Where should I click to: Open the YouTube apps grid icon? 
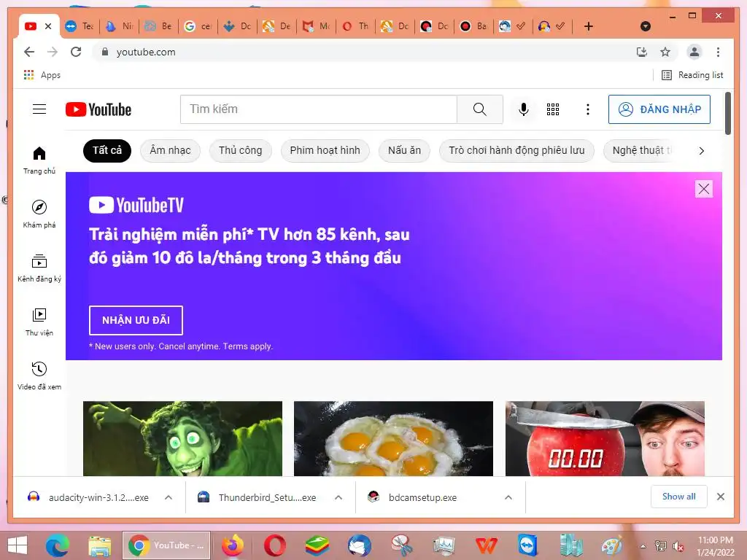553,109
